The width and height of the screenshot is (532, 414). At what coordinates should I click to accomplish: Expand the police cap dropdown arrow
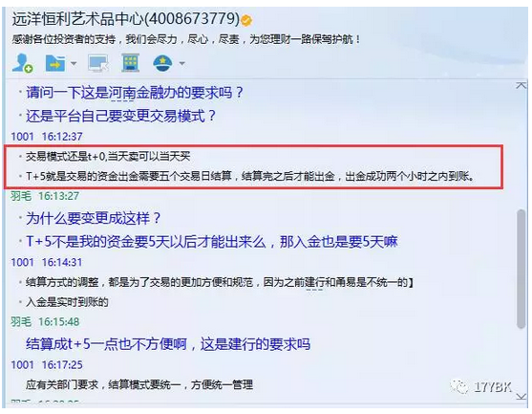tap(181, 63)
